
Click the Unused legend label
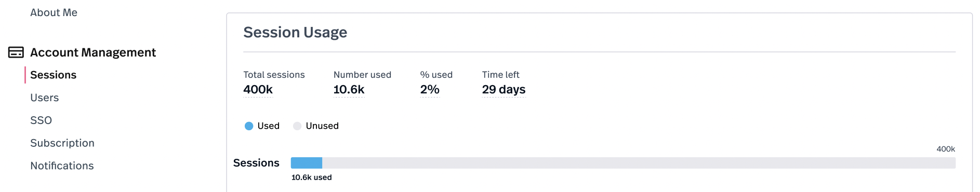(x=322, y=126)
